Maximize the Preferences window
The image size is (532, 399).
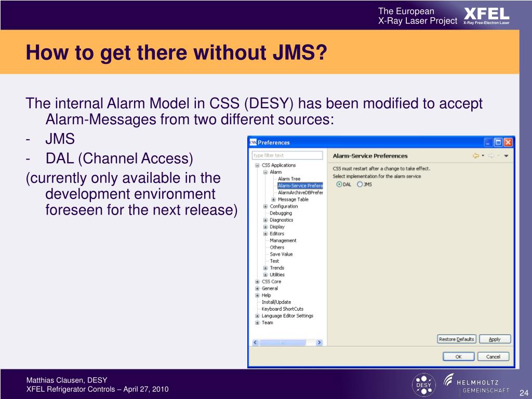pyautogui.click(x=498, y=142)
